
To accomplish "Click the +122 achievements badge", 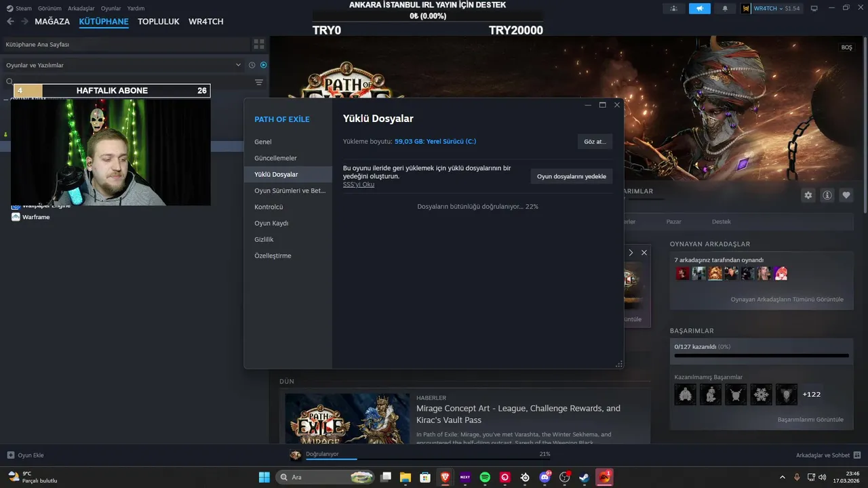I will click(812, 394).
